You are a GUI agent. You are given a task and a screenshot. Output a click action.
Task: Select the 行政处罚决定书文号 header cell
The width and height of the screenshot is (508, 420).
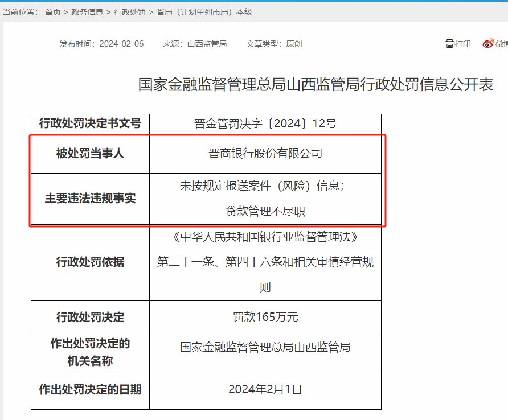point(90,123)
